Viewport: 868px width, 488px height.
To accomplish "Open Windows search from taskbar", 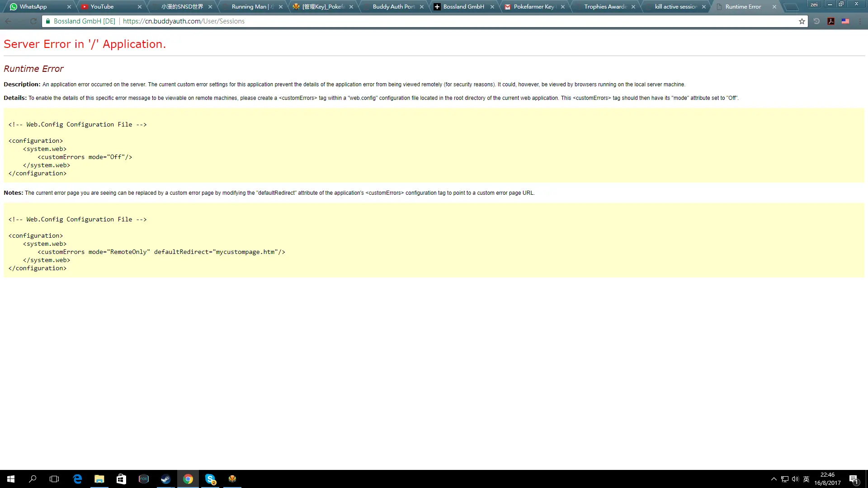I will (33, 479).
